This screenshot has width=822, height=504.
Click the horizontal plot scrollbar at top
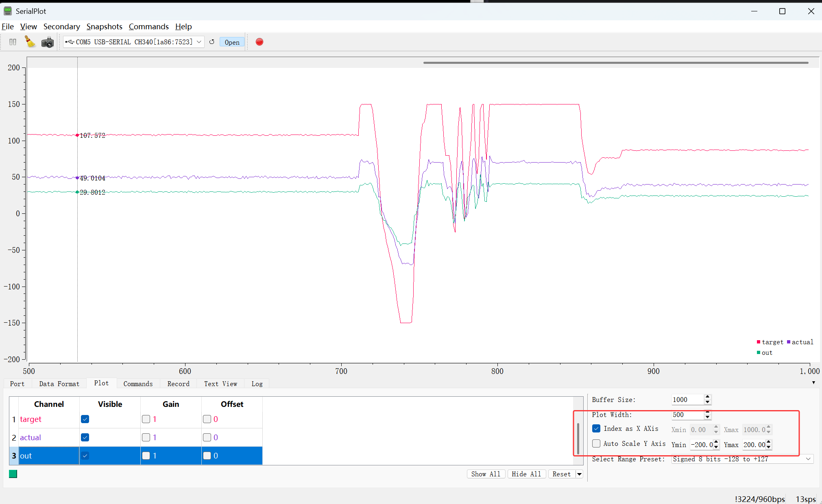click(615, 63)
